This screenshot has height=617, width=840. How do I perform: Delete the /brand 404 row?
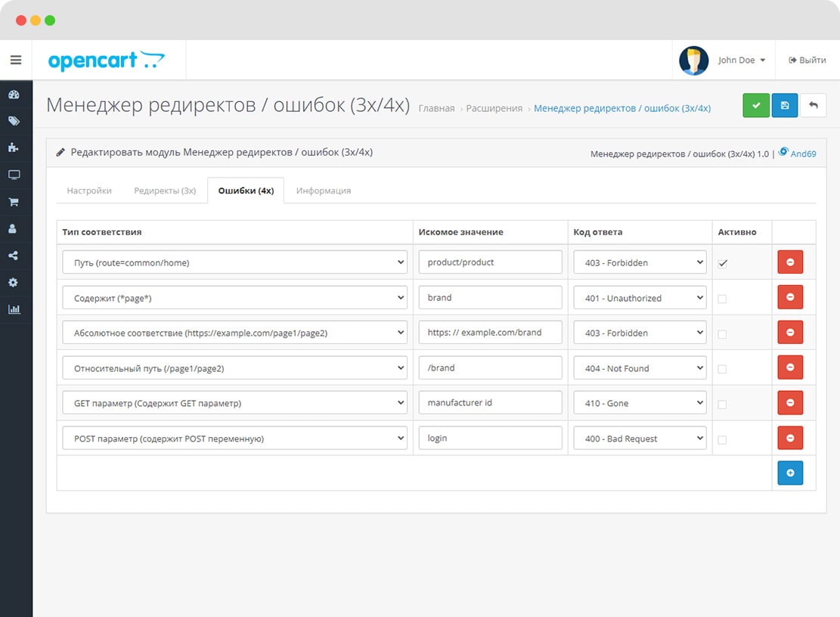coord(790,367)
